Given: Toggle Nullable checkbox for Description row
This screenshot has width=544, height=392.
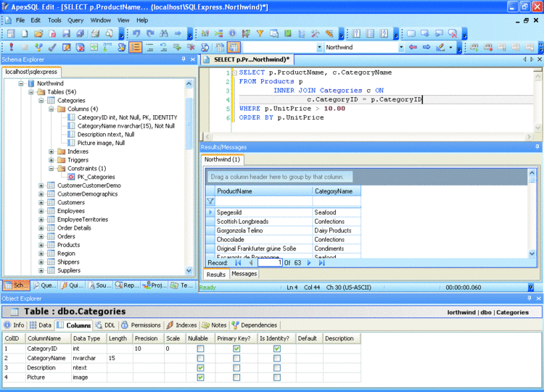Looking at the screenshot, I should click(x=200, y=367).
